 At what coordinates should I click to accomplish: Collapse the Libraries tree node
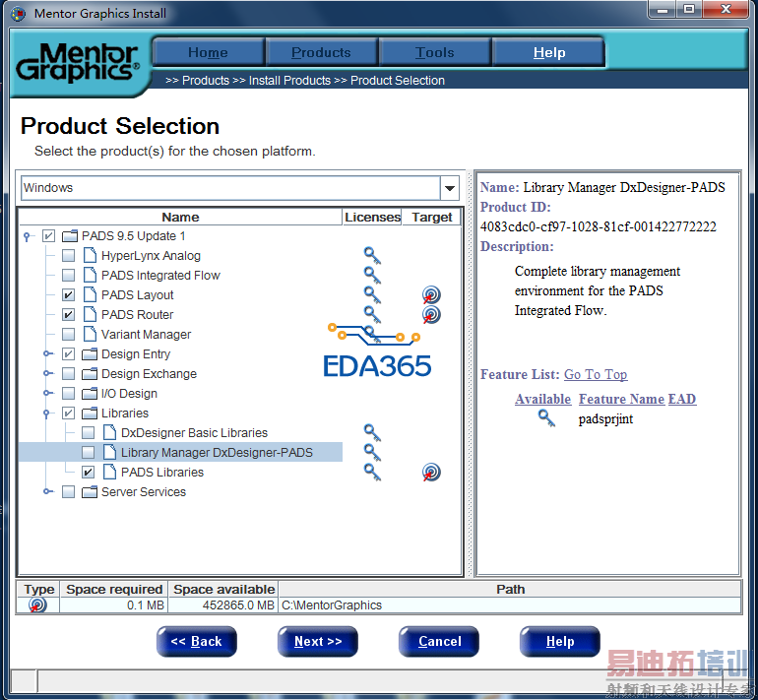pyautogui.click(x=47, y=414)
